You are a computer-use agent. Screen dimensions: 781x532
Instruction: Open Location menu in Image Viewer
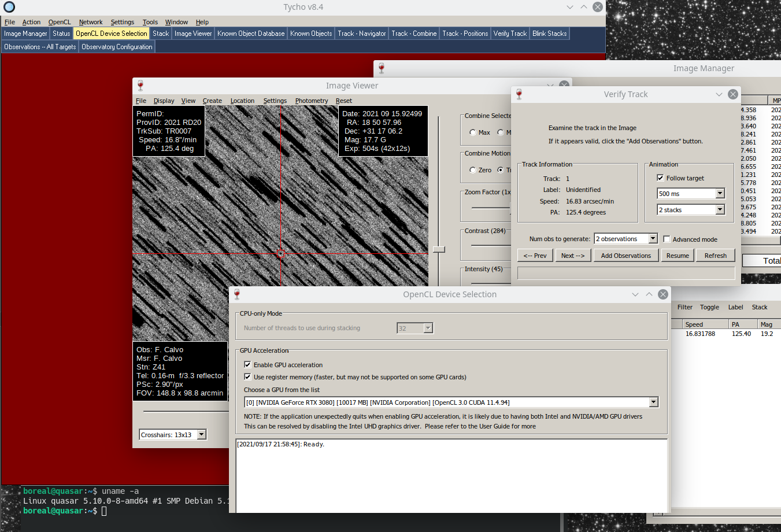point(242,101)
